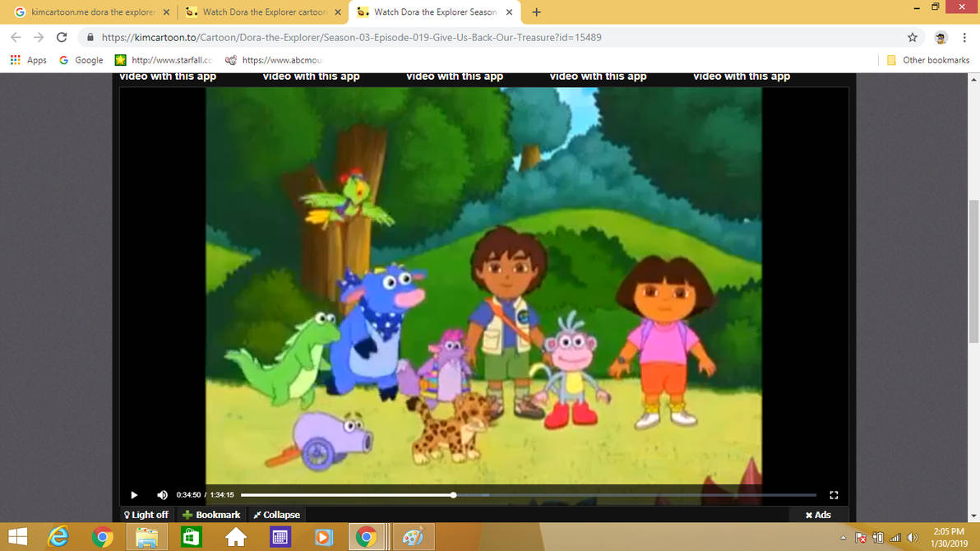Collapse the video player
This screenshot has height=551, width=980.
tap(276, 515)
